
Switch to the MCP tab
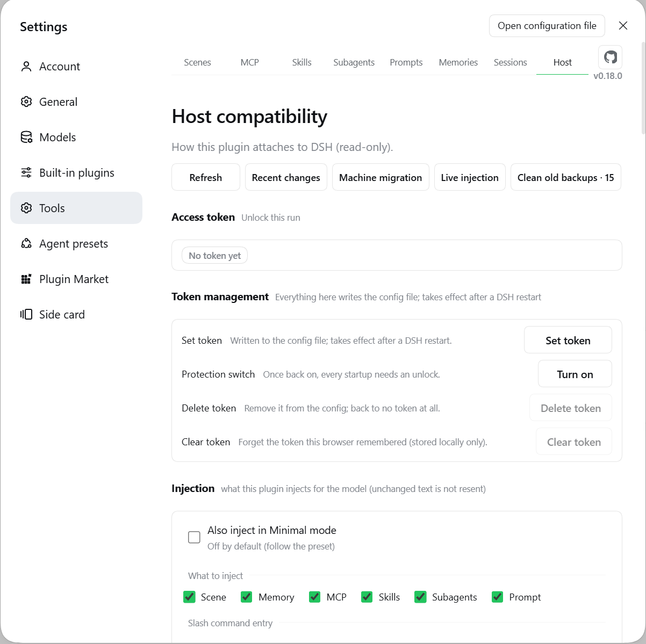tap(250, 62)
